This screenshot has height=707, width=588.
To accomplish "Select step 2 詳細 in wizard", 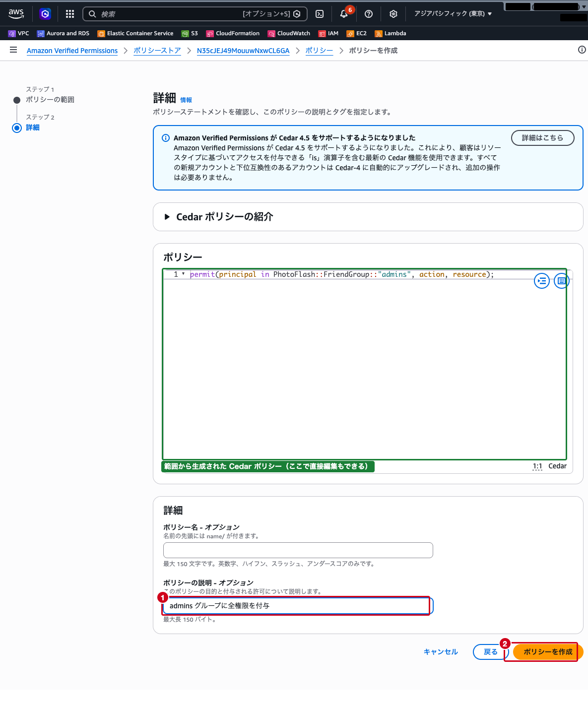I will click(33, 128).
